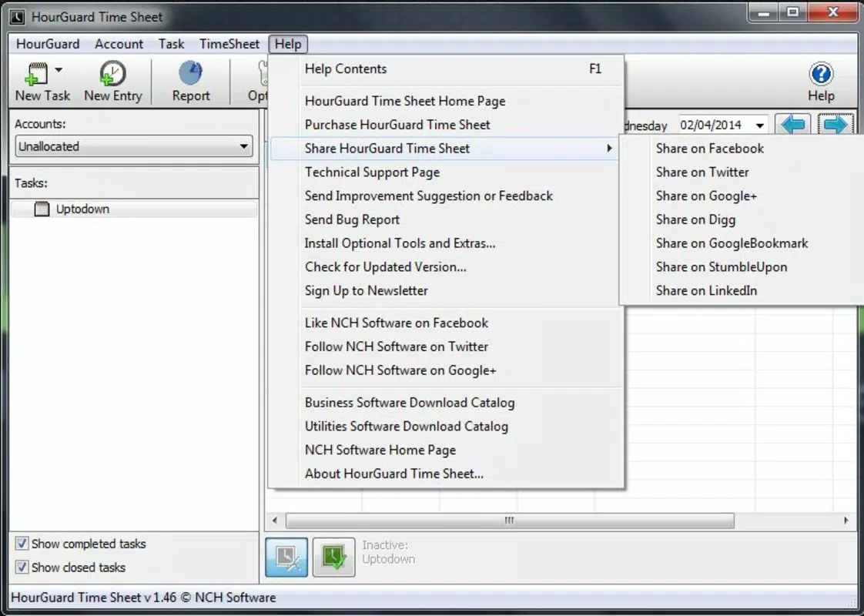
Task: Select the Uptodown task row
Action: click(134, 209)
